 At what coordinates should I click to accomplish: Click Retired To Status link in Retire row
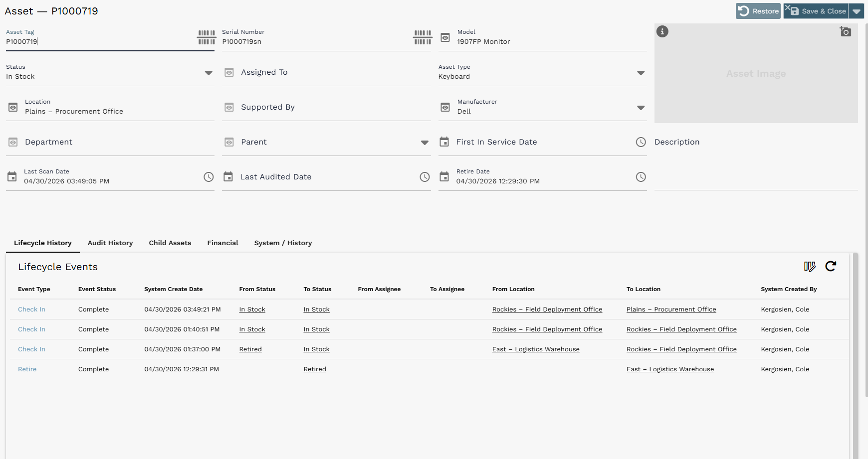point(315,369)
